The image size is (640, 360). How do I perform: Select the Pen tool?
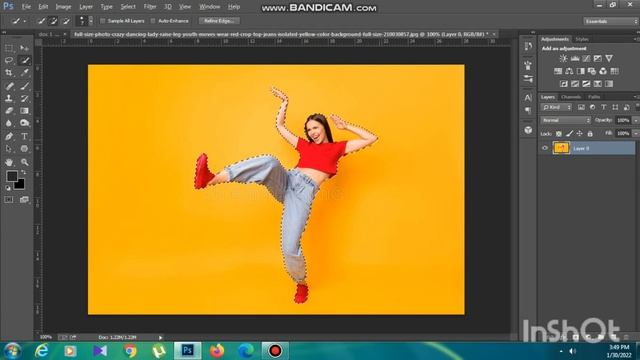pyautogui.click(x=9, y=136)
